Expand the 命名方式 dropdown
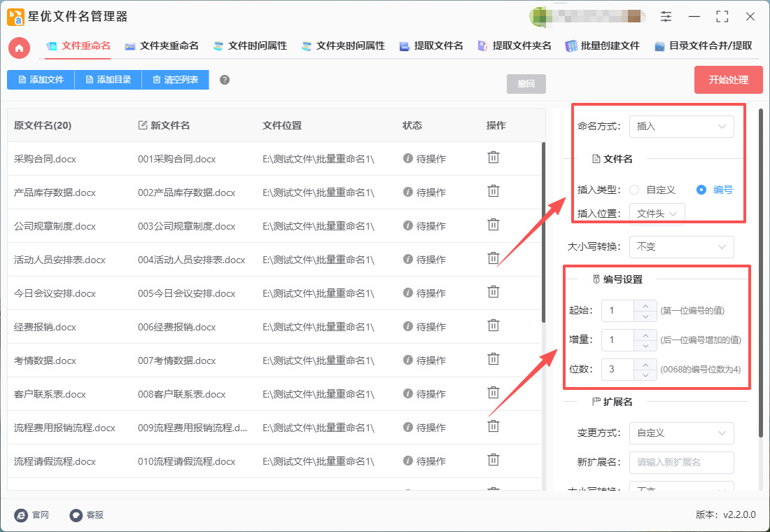This screenshot has height=532, width=770. click(x=681, y=127)
